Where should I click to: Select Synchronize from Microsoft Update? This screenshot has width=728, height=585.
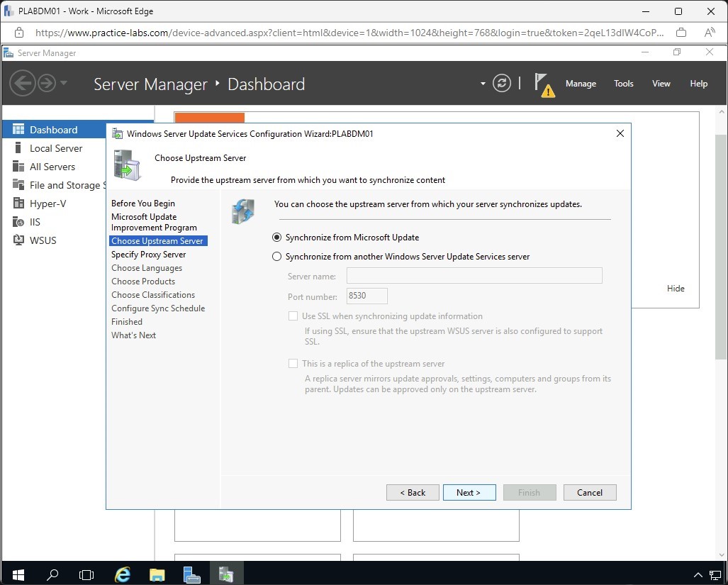277,238
